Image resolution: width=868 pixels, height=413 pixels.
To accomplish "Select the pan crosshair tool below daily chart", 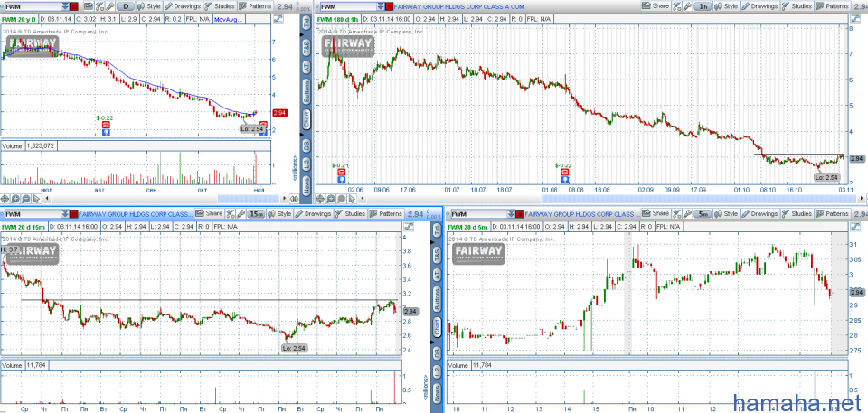I will [5, 199].
